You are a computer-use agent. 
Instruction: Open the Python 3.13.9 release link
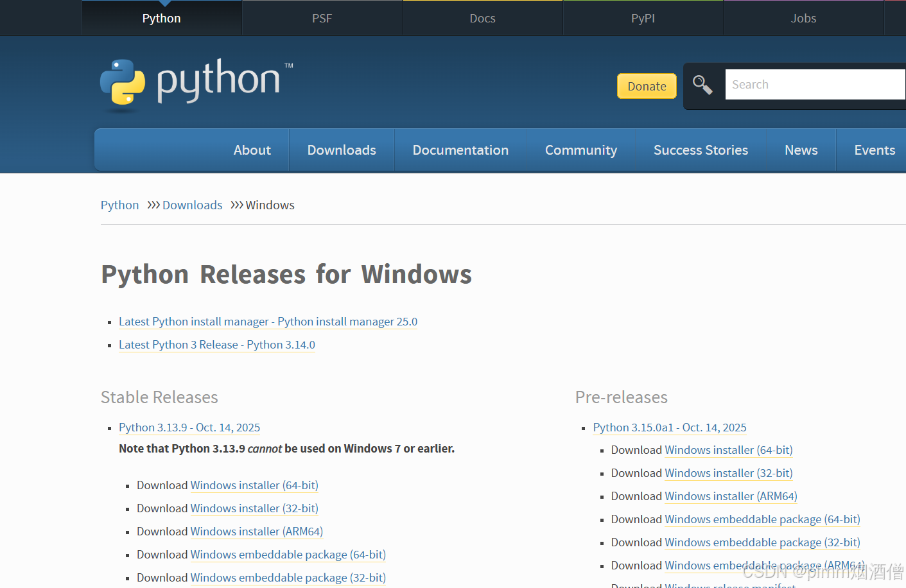click(189, 428)
